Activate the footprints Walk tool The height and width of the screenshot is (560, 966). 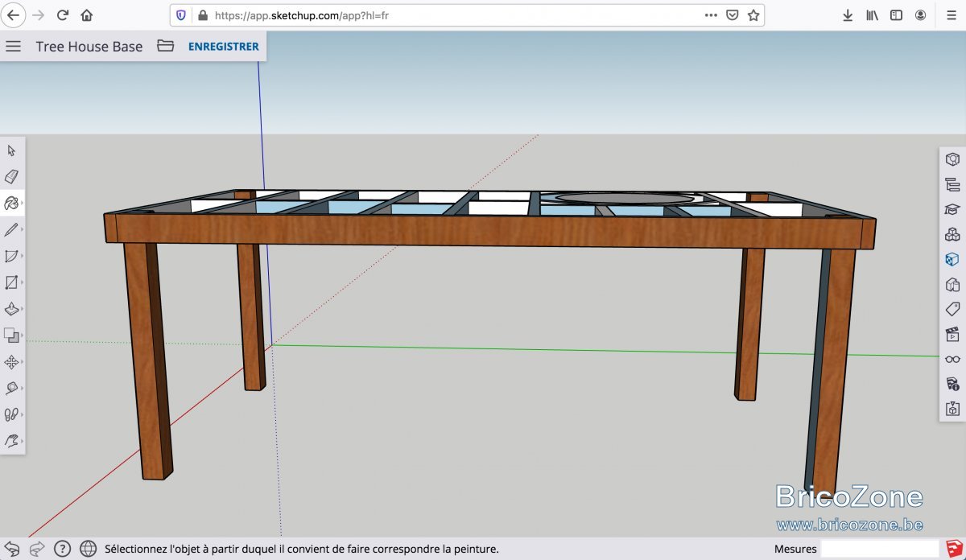pyautogui.click(x=11, y=414)
